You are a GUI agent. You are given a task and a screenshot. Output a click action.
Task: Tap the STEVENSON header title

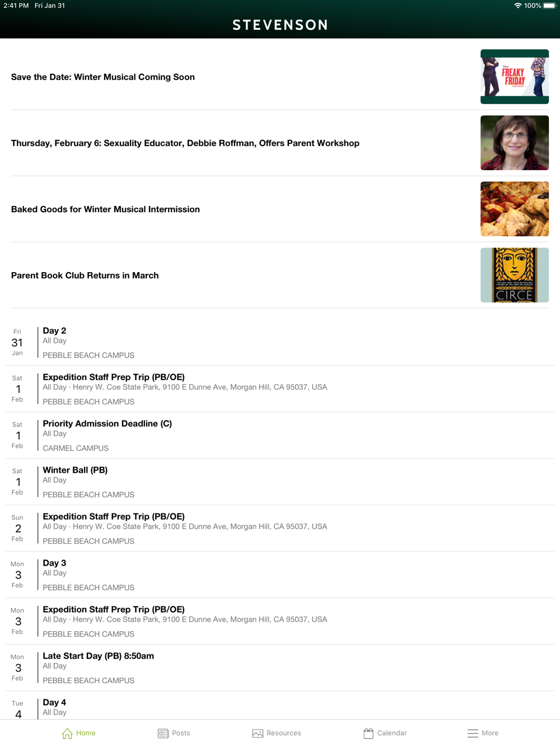(x=280, y=25)
